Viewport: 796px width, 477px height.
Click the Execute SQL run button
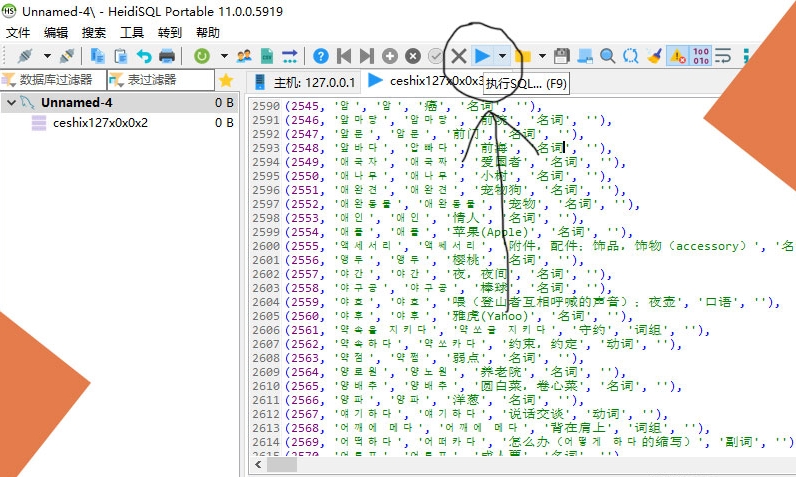click(482, 56)
